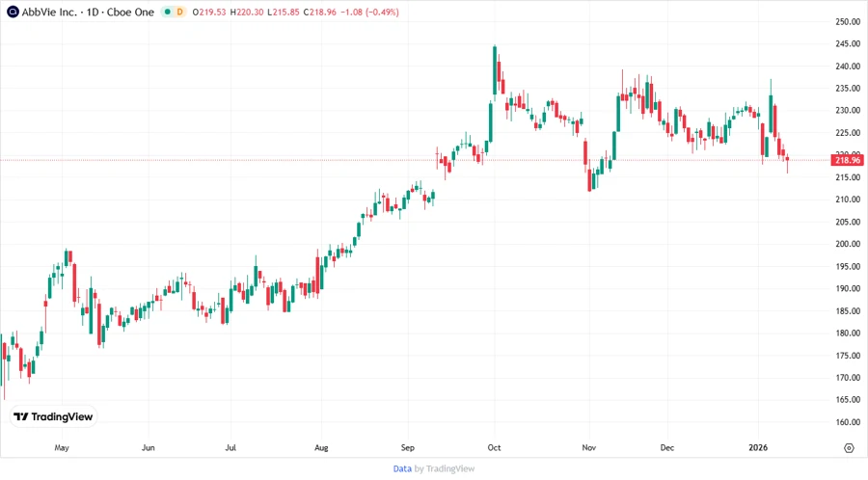Click the 165.00 price axis label
Viewport: 868px width, 480px height.
(x=848, y=399)
